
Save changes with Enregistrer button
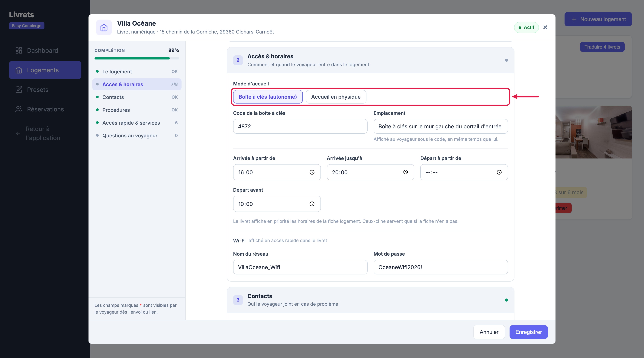point(529,332)
